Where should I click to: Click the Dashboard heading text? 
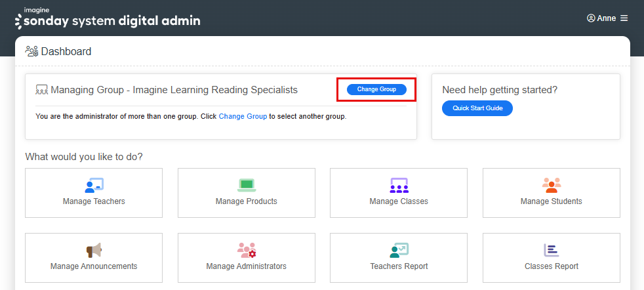pos(66,51)
